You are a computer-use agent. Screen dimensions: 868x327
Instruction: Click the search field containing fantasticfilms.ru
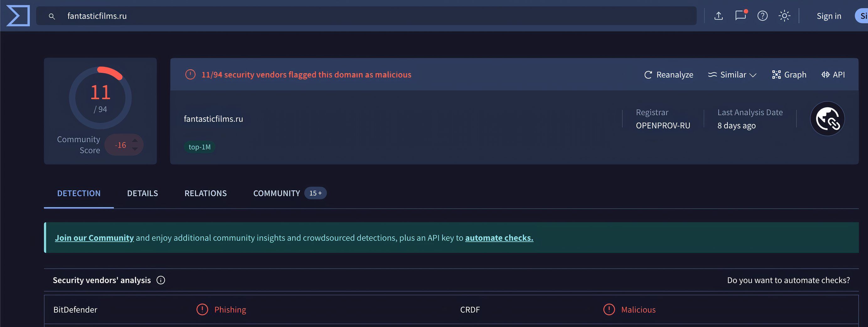[x=337, y=16]
